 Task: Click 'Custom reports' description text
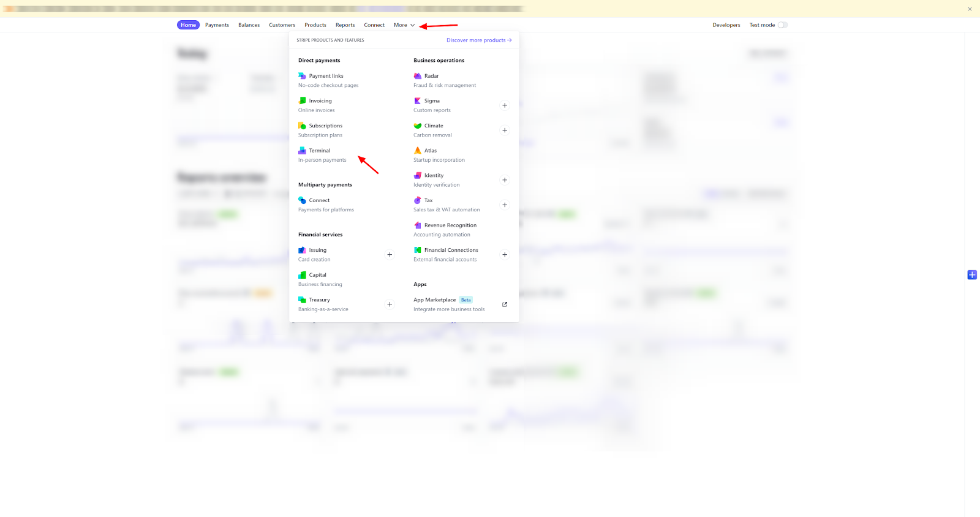[x=432, y=110]
